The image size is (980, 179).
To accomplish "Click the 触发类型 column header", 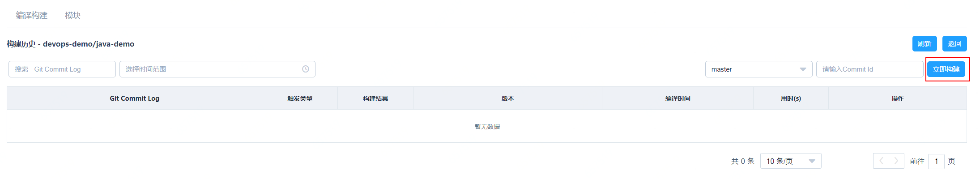I will [300, 98].
